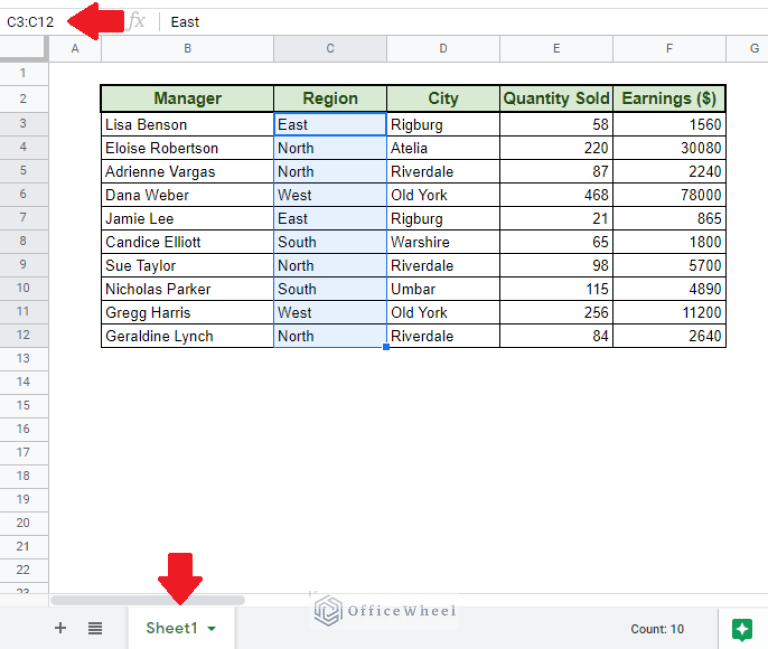
Task: Click Lisa Benson's East region cell
Action: coord(330,124)
